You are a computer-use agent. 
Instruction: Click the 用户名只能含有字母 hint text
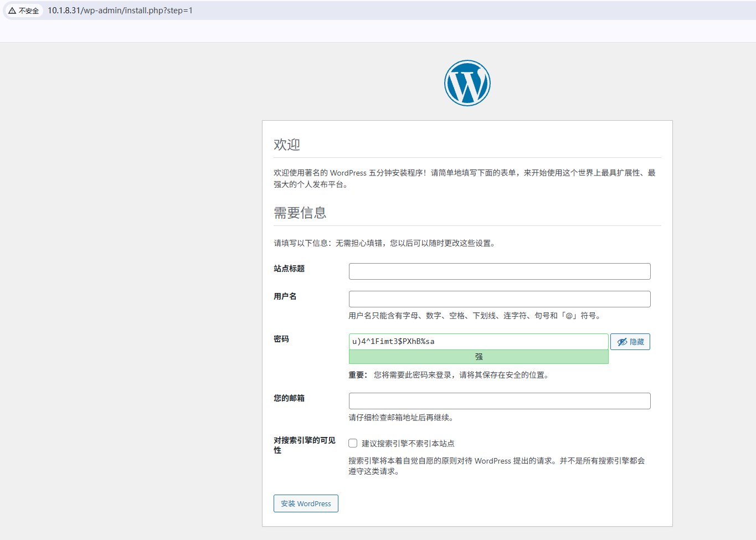[476, 316]
